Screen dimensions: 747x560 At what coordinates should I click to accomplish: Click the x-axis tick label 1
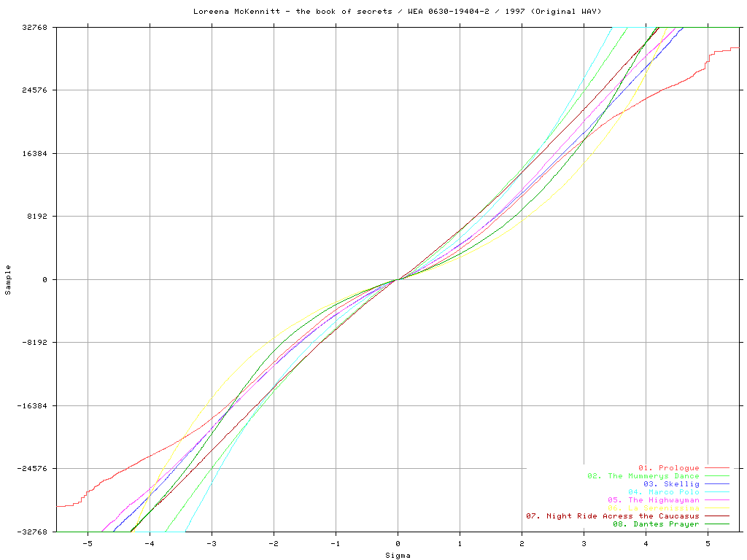460,543
